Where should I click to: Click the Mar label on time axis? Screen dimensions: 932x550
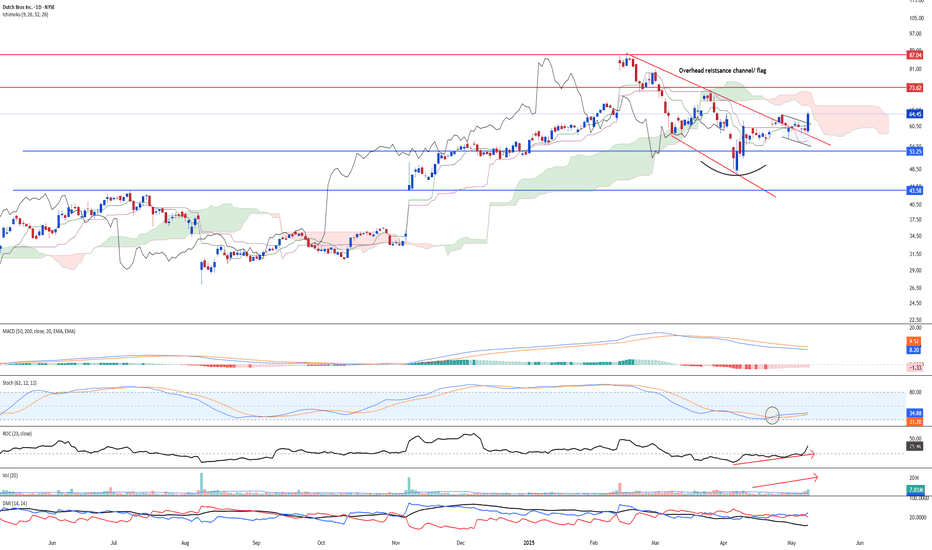pyautogui.click(x=656, y=543)
